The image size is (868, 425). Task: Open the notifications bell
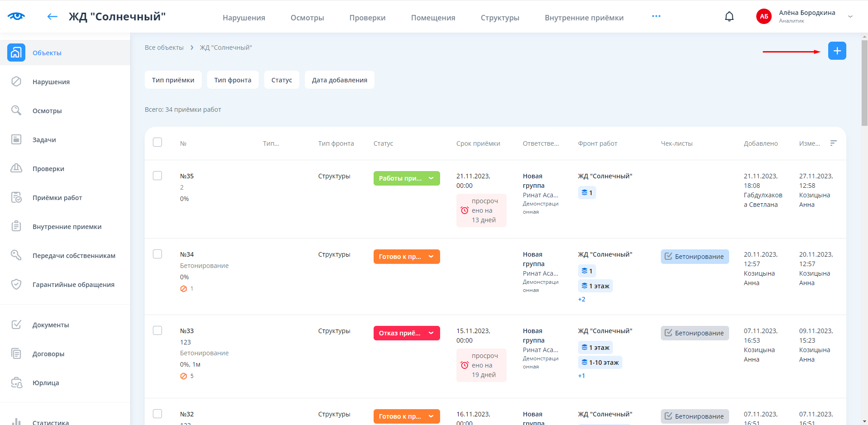coord(729,17)
